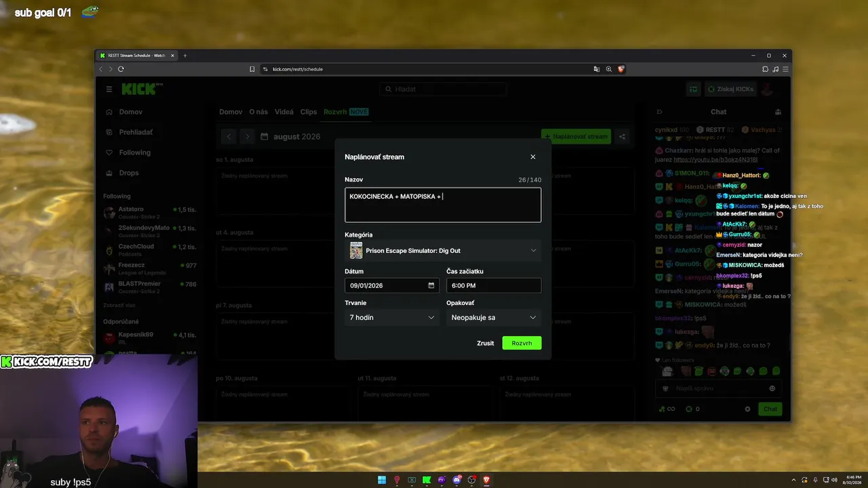Screen dimensions: 868x488
Task: Open 2SekundovyMato channel in Following list
Action: (149, 231)
